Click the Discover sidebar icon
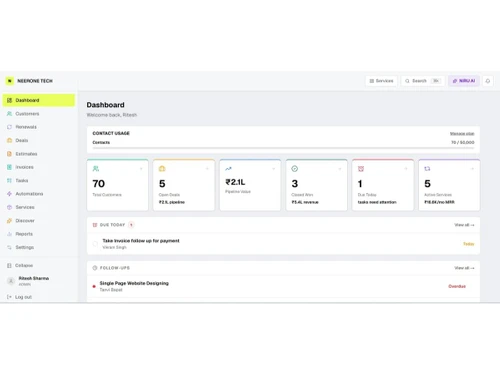 [x=9, y=221]
